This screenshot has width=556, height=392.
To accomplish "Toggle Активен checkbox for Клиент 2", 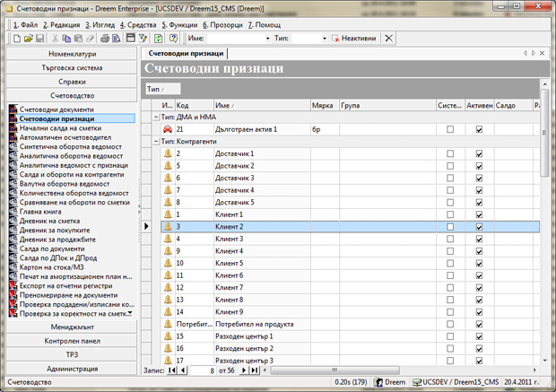I will coord(479,227).
